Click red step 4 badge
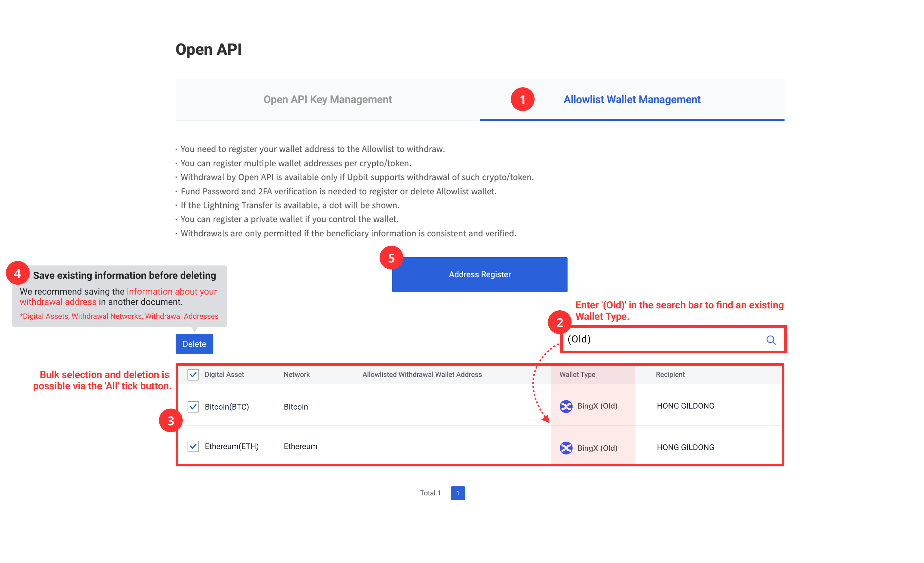924x563 pixels. (x=17, y=273)
